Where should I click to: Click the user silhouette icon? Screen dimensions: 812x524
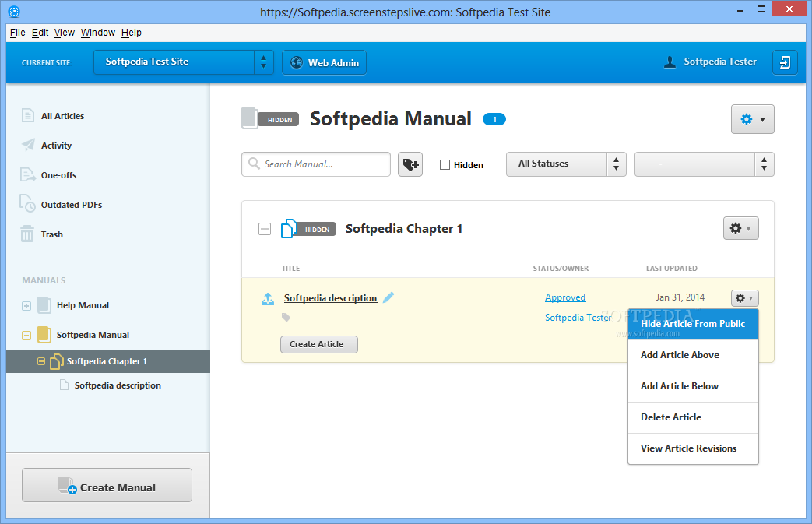click(x=670, y=62)
